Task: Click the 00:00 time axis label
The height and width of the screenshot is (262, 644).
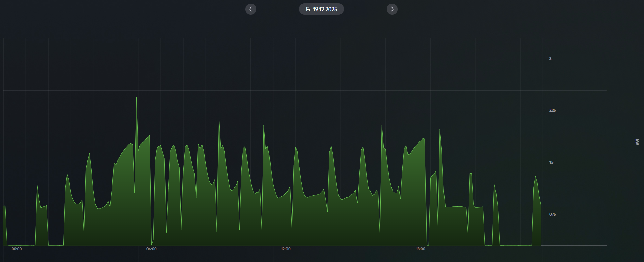Action: click(x=17, y=249)
